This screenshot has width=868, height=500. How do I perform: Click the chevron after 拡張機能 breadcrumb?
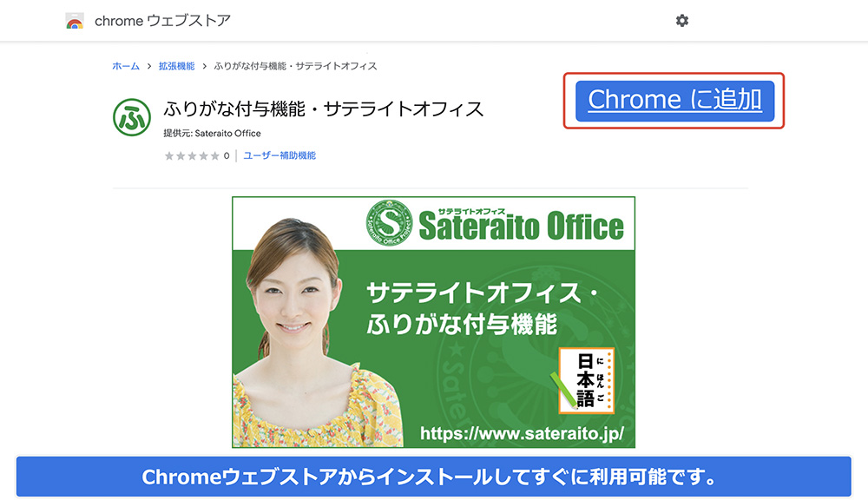pyautogui.click(x=204, y=67)
